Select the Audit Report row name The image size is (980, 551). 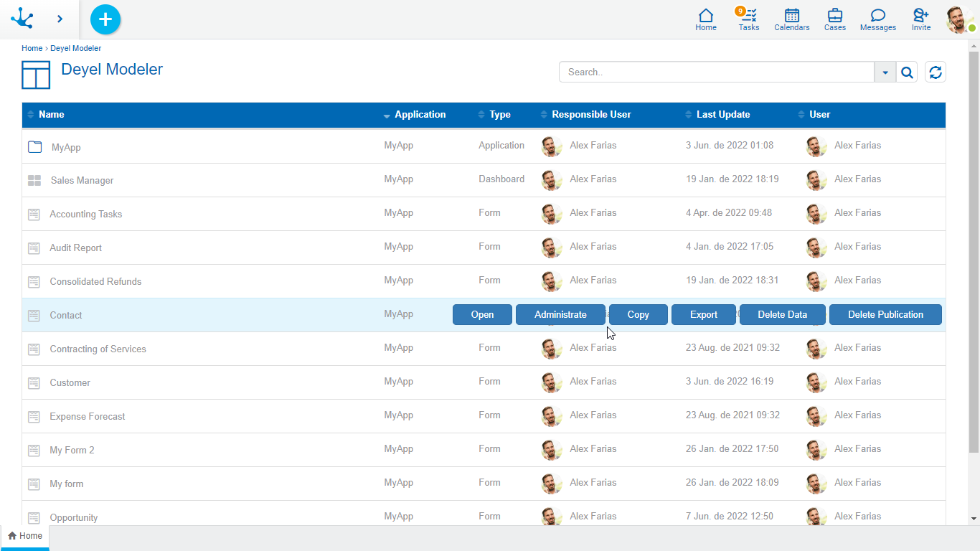click(x=76, y=248)
